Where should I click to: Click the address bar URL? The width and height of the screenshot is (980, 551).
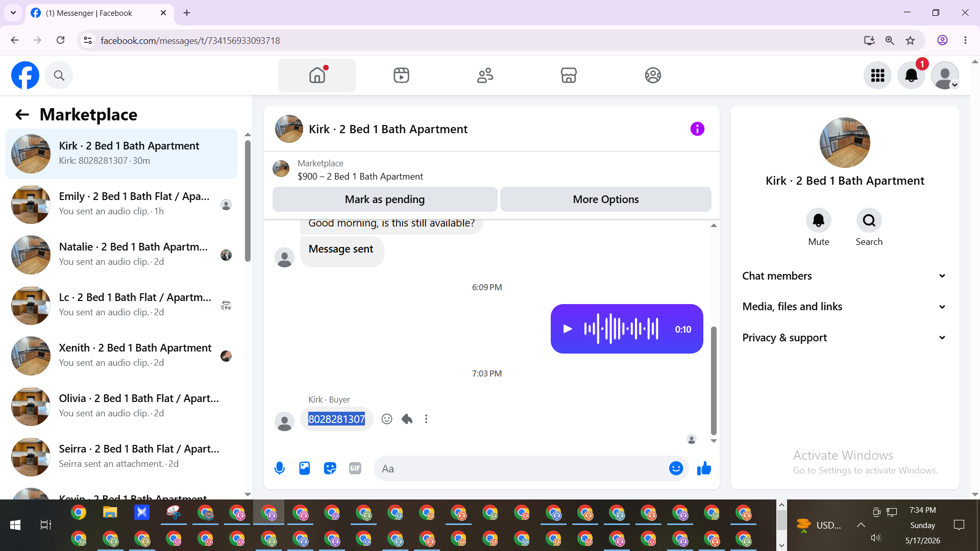click(190, 40)
